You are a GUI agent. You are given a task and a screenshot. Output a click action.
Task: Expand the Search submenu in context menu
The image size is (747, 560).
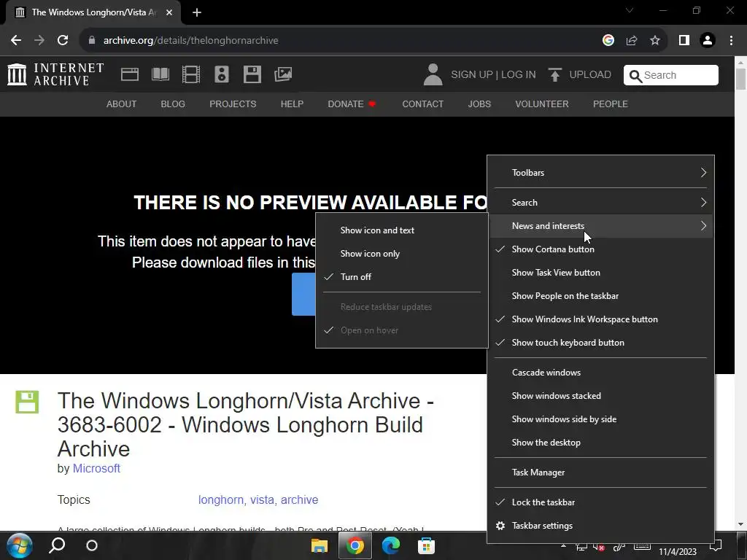[x=600, y=203]
